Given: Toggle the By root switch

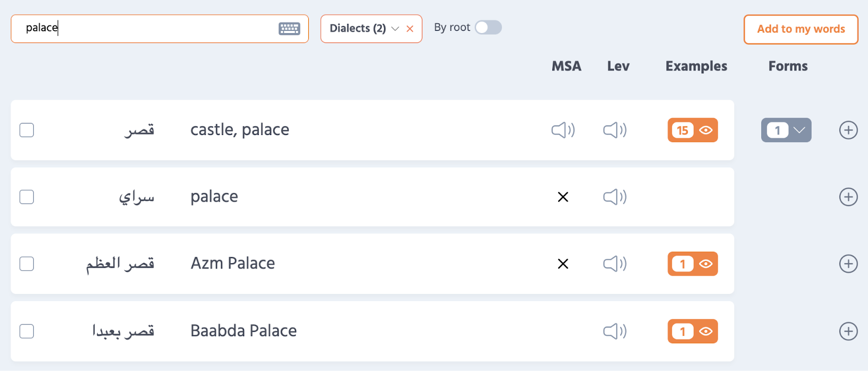Looking at the screenshot, I should 488,28.
